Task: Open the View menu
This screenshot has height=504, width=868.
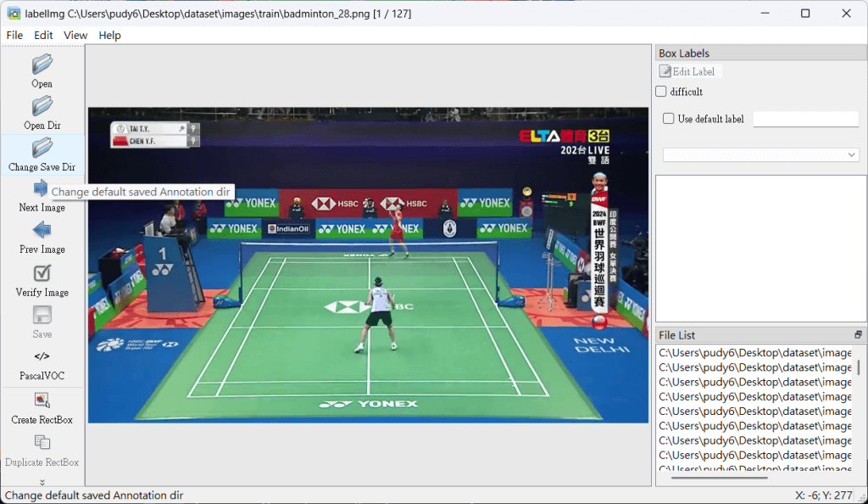Action: click(x=75, y=35)
